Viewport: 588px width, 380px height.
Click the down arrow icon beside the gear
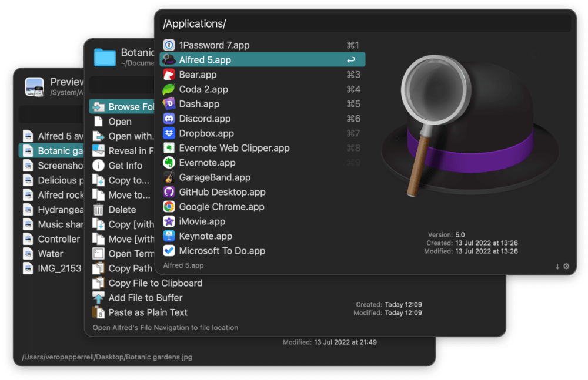click(x=557, y=267)
